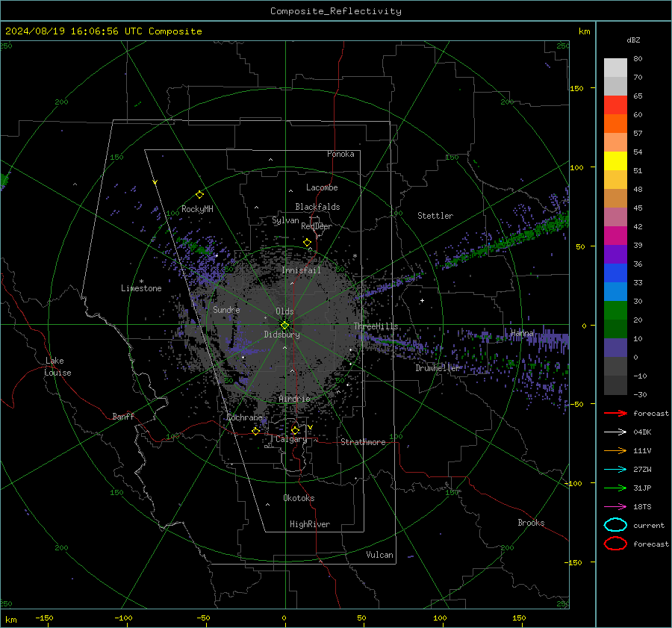Select the magenta 18TS arrow legend icon
This screenshot has width=672, height=628.
(615, 506)
